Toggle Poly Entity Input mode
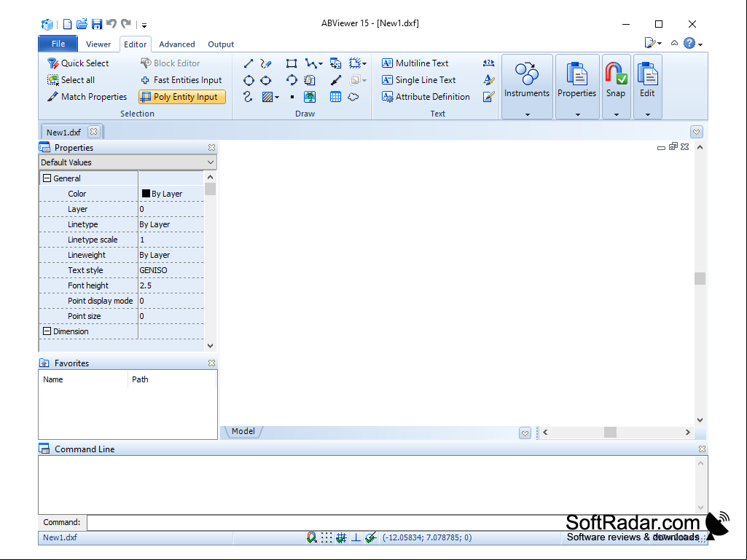The image size is (747, 560). 182,97
